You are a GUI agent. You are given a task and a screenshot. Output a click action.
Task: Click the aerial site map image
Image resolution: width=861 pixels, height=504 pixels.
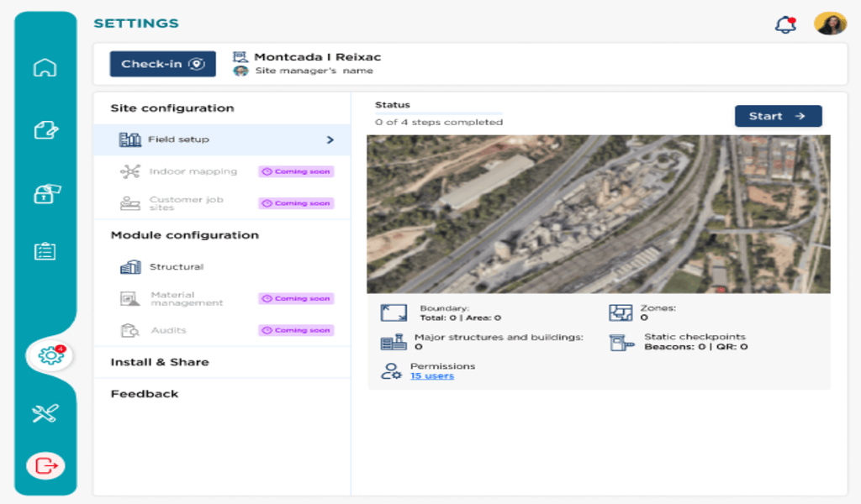click(598, 214)
